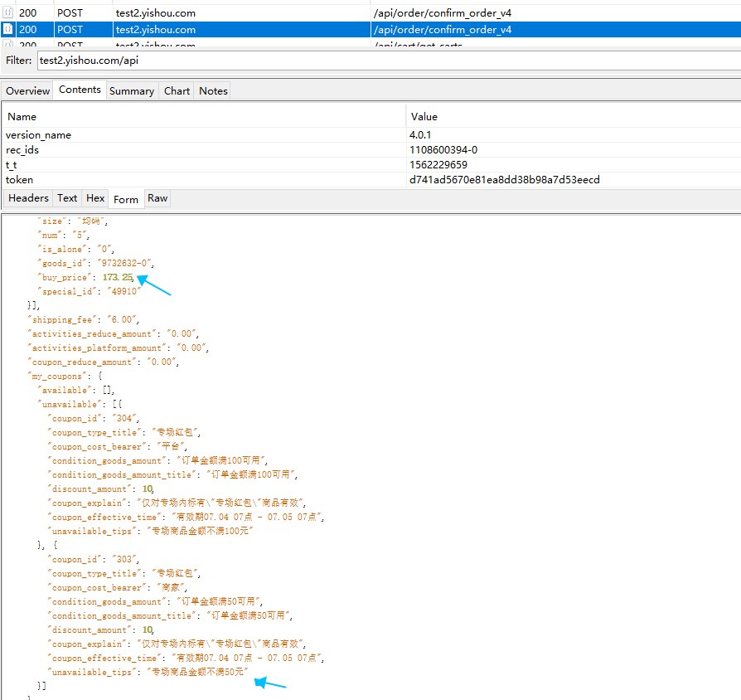Click the activities_reduce_amount line
The height and width of the screenshot is (700, 741).
[x=114, y=334]
